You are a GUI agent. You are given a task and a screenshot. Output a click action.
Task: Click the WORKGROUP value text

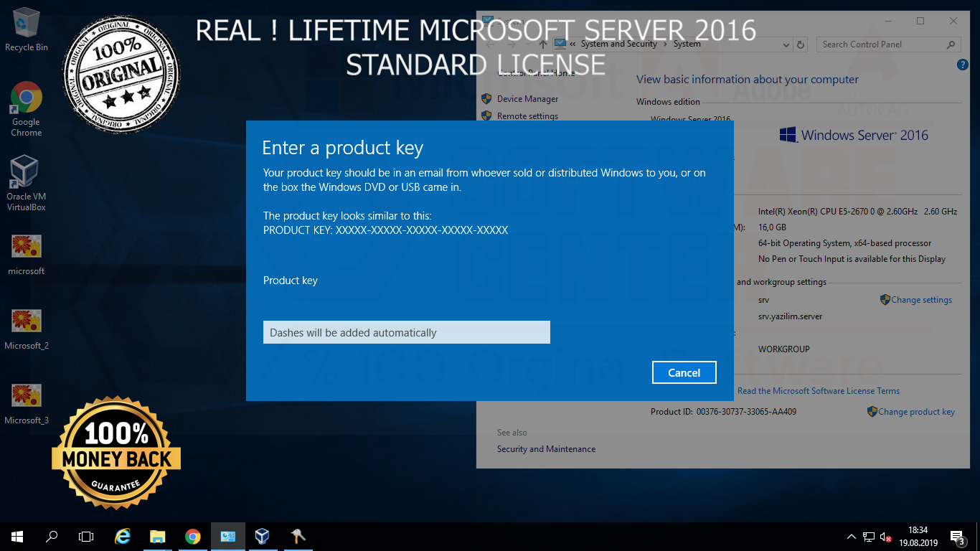(784, 349)
